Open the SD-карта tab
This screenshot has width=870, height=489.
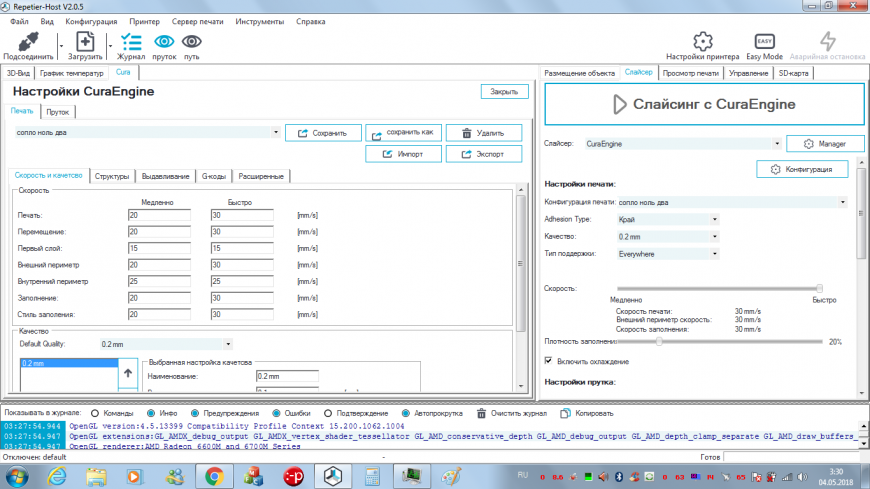793,73
